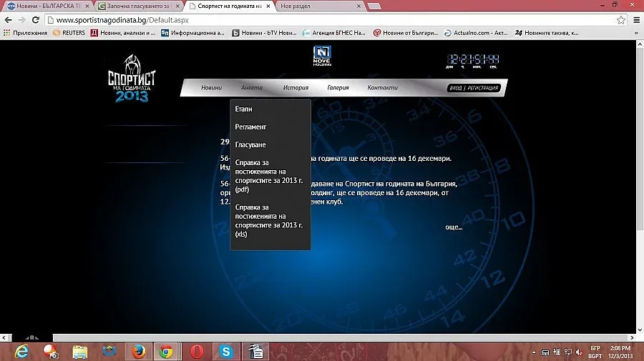Open the Chrome menu hamburger icon

point(636,20)
